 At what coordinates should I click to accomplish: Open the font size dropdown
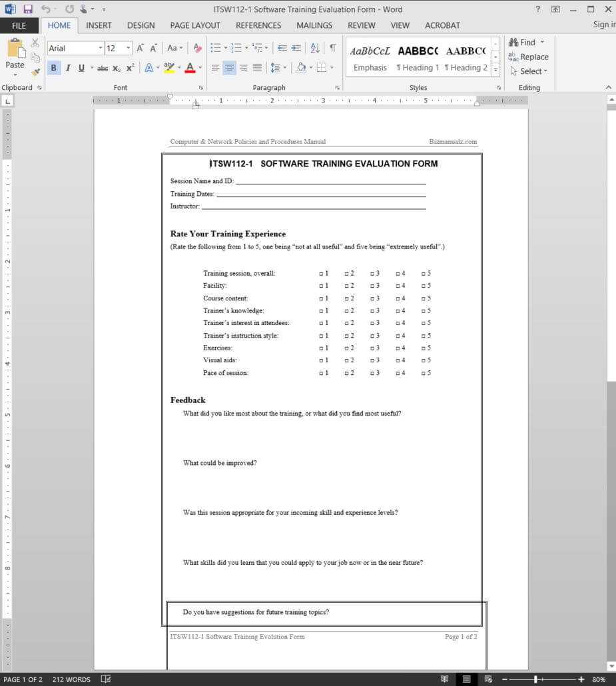pyautogui.click(x=128, y=48)
